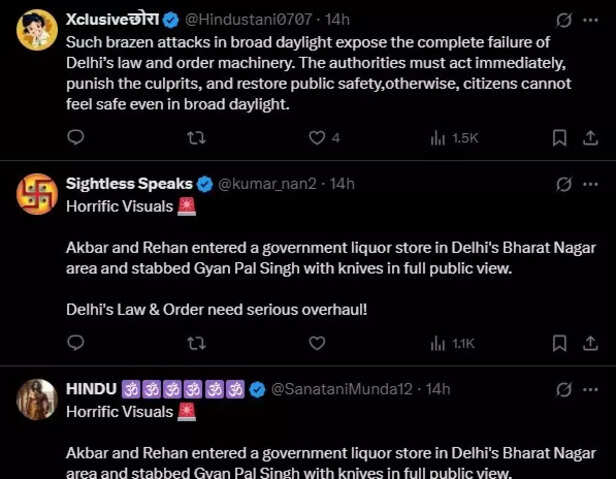The height and width of the screenshot is (479, 616).
Task: Like the Xclusive post with 4 likes
Action: point(317,138)
